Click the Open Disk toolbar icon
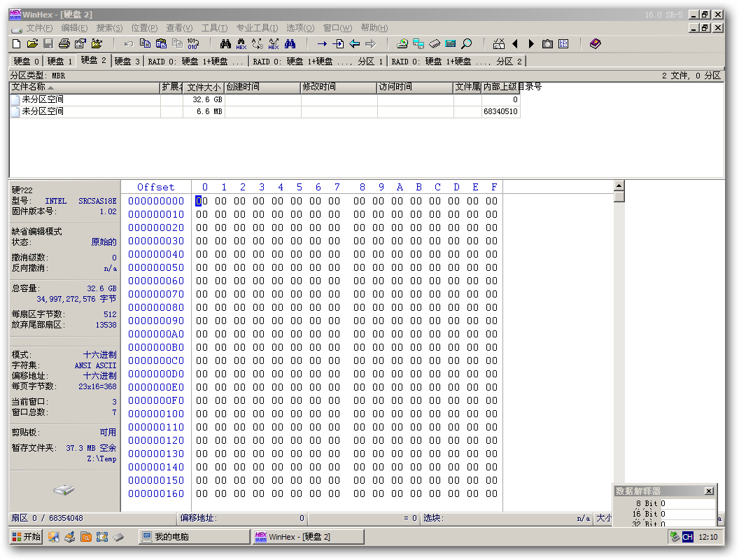The image size is (739, 560). click(x=402, y=44)
